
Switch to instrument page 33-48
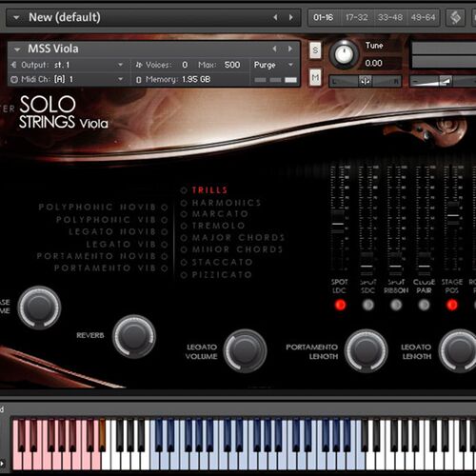[x=390, y=17]
